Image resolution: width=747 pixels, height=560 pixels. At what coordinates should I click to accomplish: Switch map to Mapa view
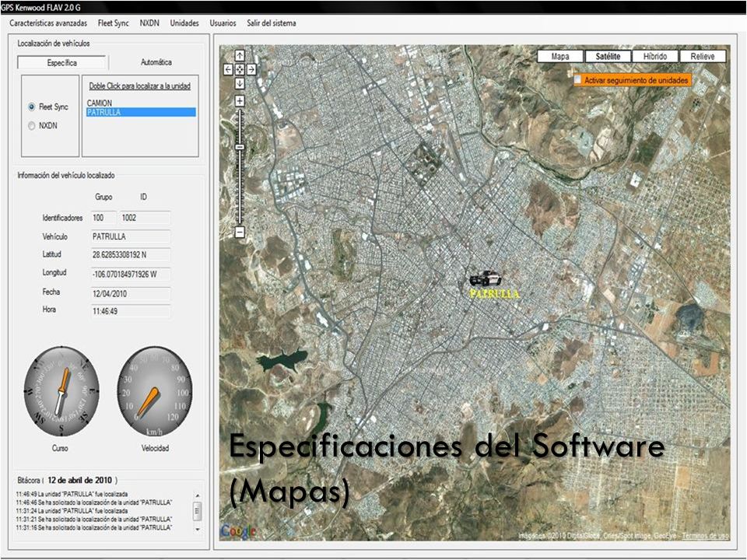tap(560, 56)
